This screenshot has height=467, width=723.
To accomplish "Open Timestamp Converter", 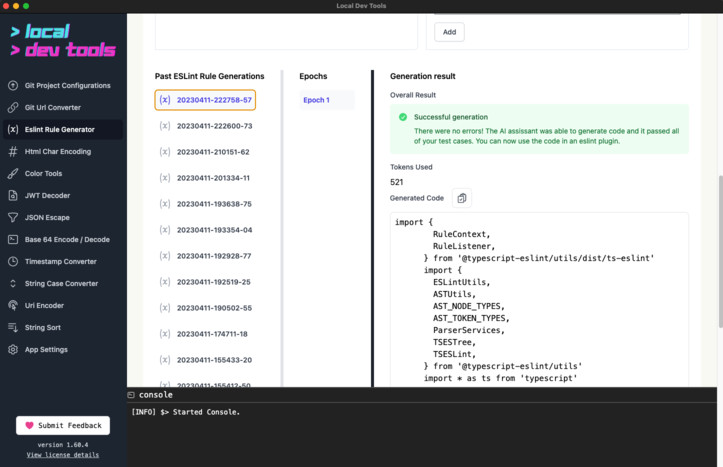I will [63, 261].
